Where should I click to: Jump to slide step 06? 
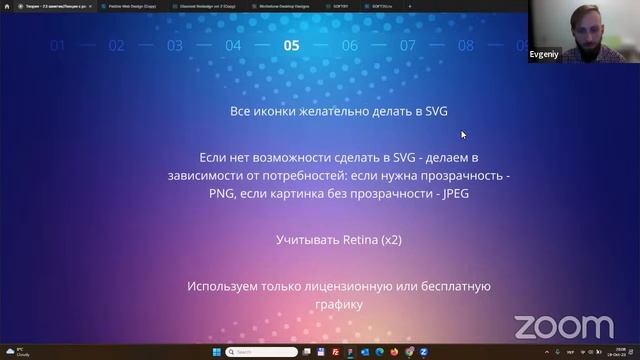click(350, 45)
